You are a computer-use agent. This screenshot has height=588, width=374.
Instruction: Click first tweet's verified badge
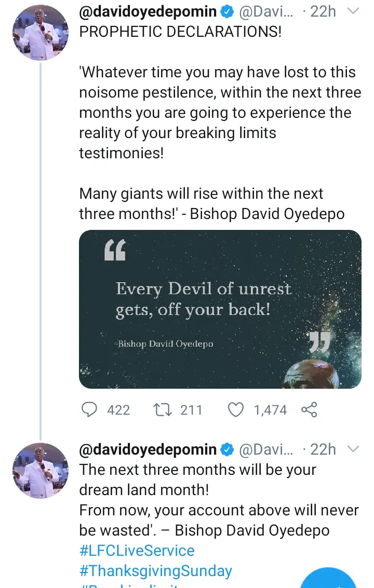[227, 11]
